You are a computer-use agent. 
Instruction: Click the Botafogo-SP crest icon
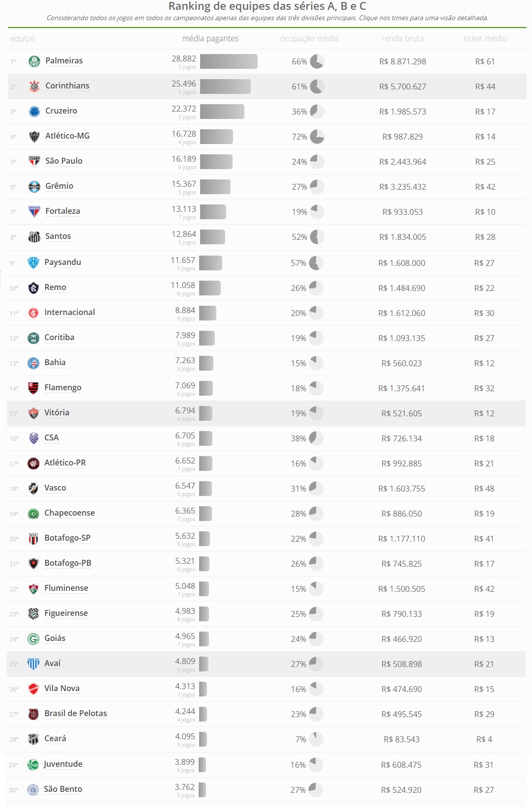(33, 539)
